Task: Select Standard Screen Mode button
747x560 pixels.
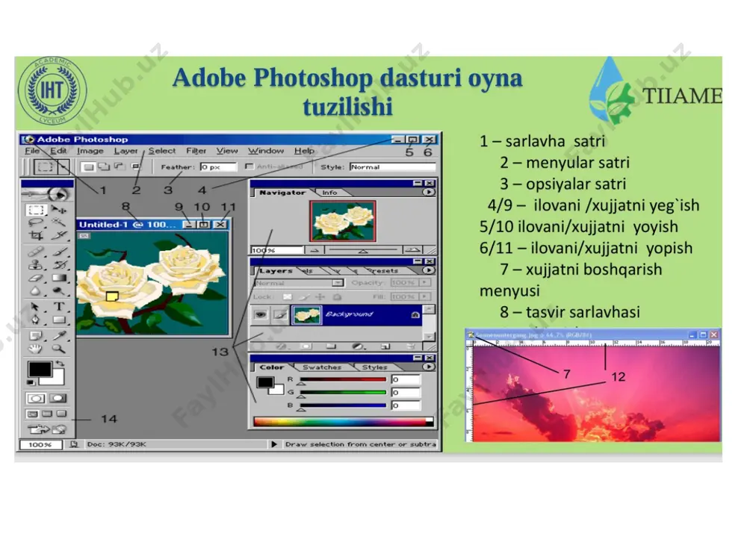Action: point(32,414)
